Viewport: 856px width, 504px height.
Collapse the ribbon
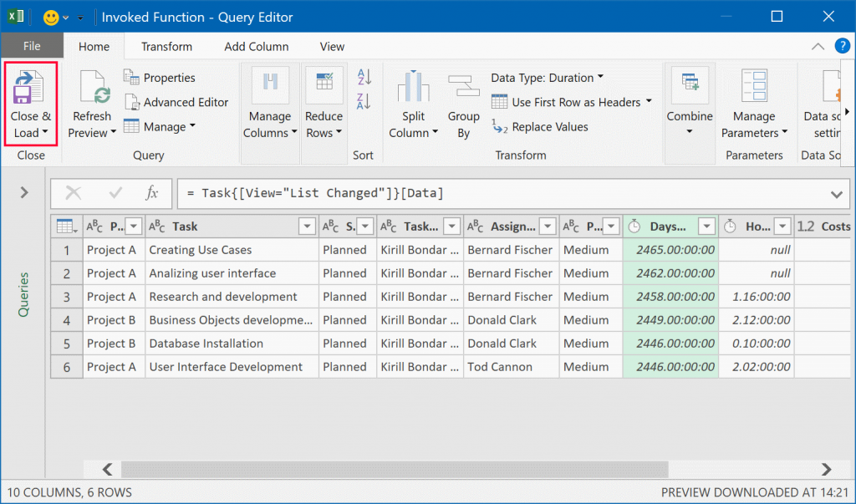[818, 47]
